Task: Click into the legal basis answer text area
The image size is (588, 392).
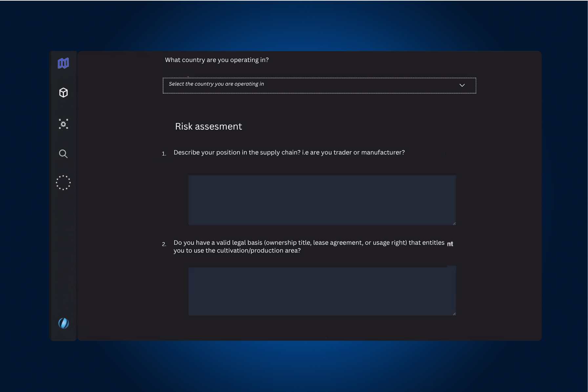Action: point(322,291)
